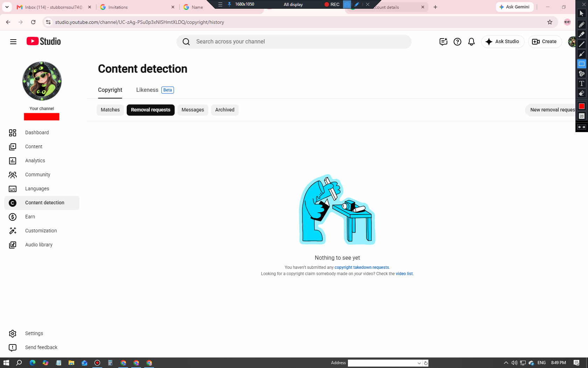Screen dimensions: 588x368
Task: Switch to the Likeness Beta tab
Action: coord(155,90)
